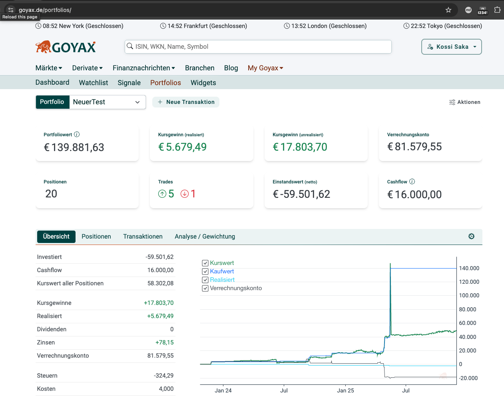Click the ISIN search input field
504x420 pixels.
click(x=258, y=46)
